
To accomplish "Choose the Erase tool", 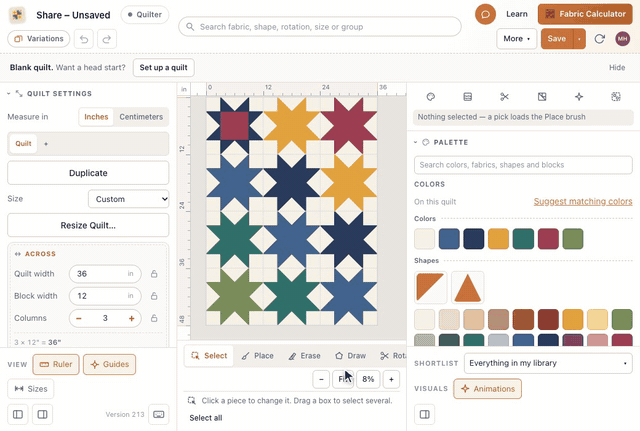I will pyautogui.click(x=304, y=355).
